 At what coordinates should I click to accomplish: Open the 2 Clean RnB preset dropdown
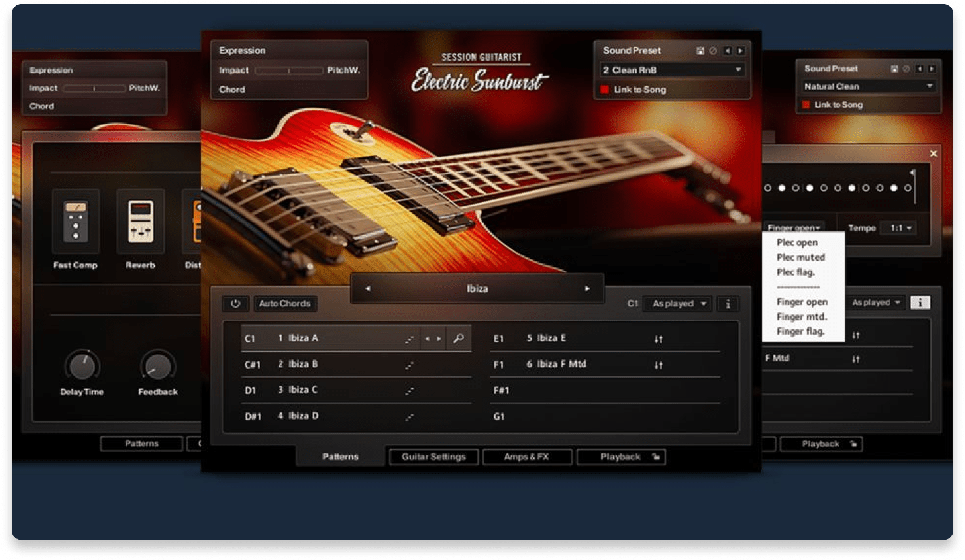point(671,70)
